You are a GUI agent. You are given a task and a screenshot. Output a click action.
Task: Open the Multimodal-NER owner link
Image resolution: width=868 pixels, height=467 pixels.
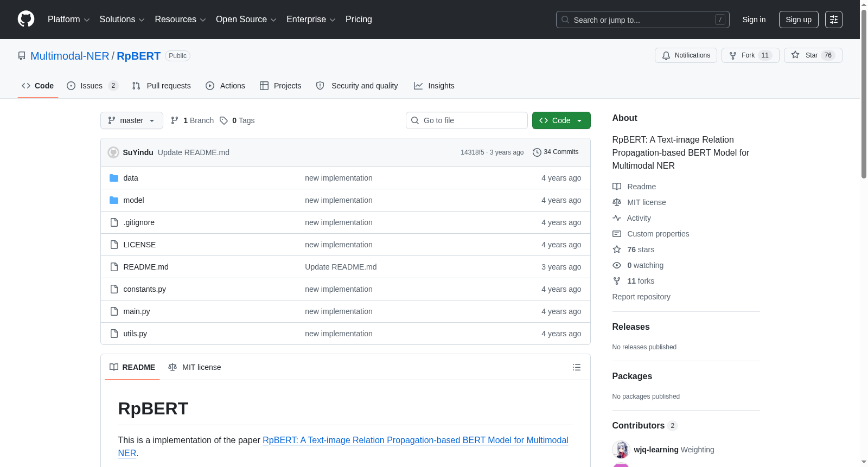click(x=70, y=56)
